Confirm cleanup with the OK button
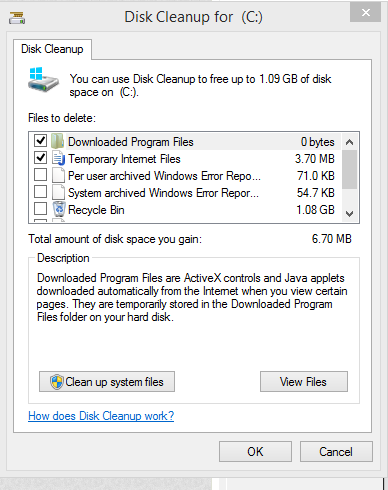388x490 pixels. 255,452
